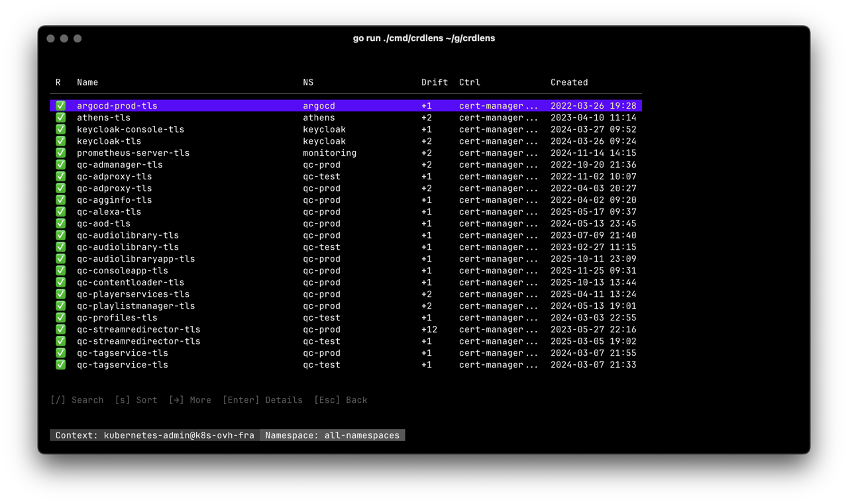
Task: Click the Drift column header
Action: (x=434, y=82)
